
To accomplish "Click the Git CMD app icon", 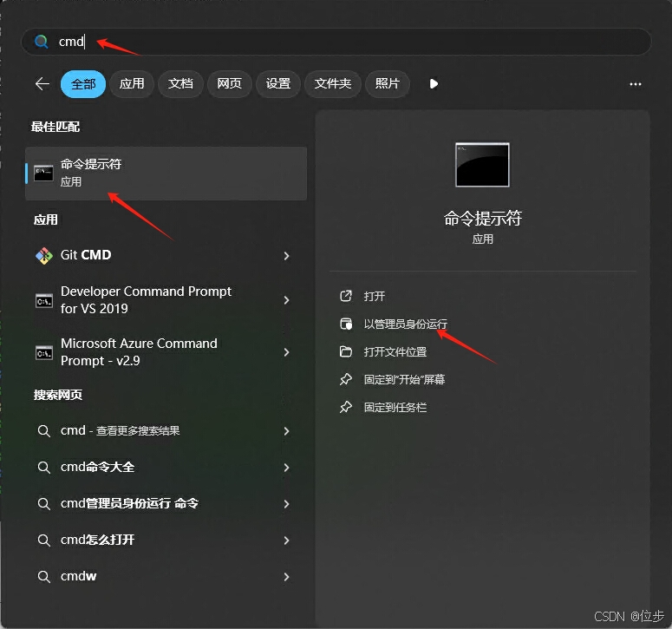I will pos(44,256).
